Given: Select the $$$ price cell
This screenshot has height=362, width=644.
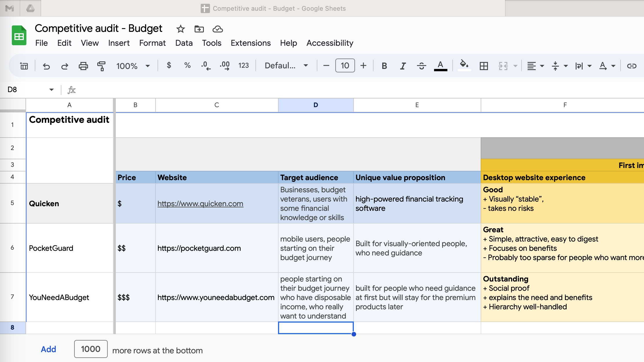Looking at the screenshot, I should pyautogui.click(x=135, y=297).
